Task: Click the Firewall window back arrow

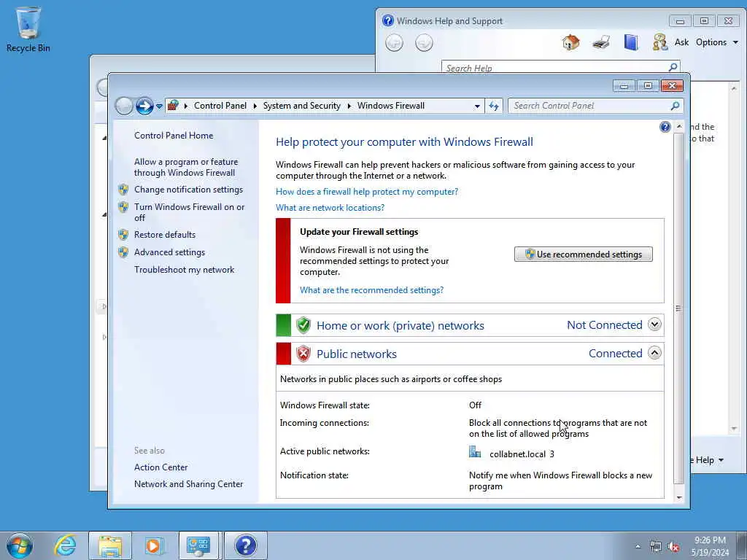Action: [x=124, y=106]
